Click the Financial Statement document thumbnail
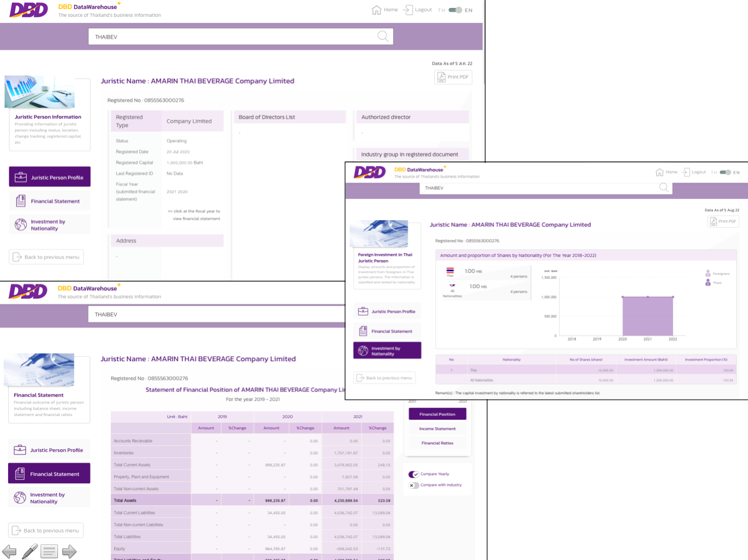 coord(39,370)
